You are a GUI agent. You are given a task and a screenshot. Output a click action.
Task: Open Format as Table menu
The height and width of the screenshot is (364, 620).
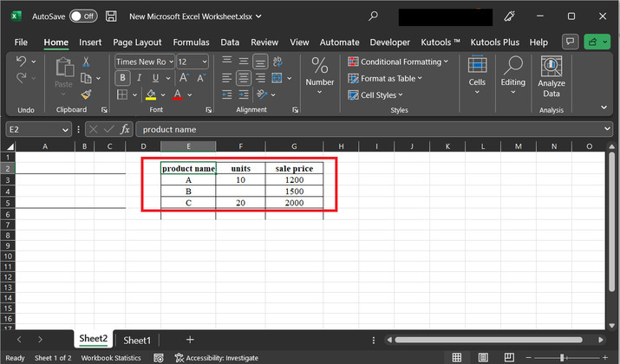(385, 78)
